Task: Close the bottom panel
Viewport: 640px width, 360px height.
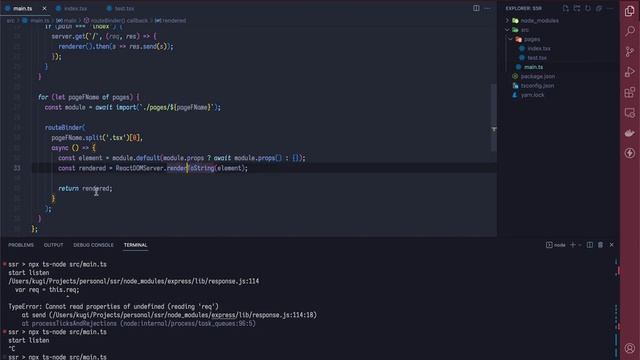Action: [611, 245]
